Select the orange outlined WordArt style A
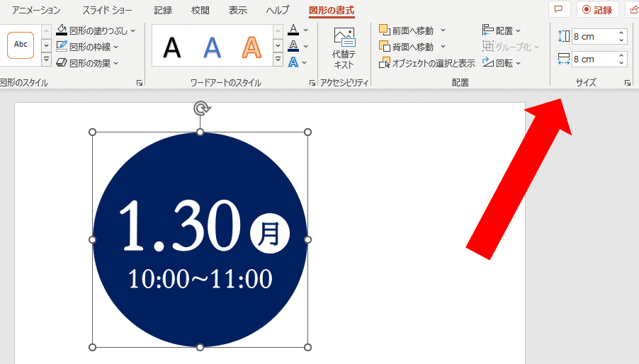639x364 pixels. tap(251, 47)
